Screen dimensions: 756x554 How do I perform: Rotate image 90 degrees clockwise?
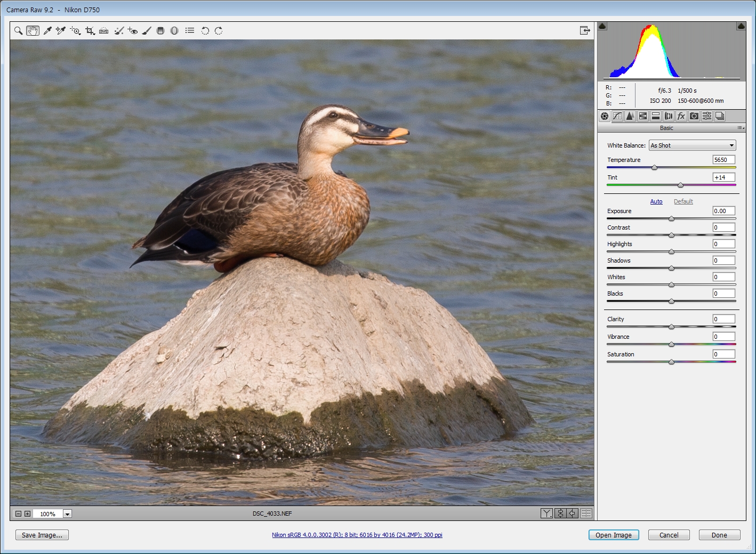219,31
